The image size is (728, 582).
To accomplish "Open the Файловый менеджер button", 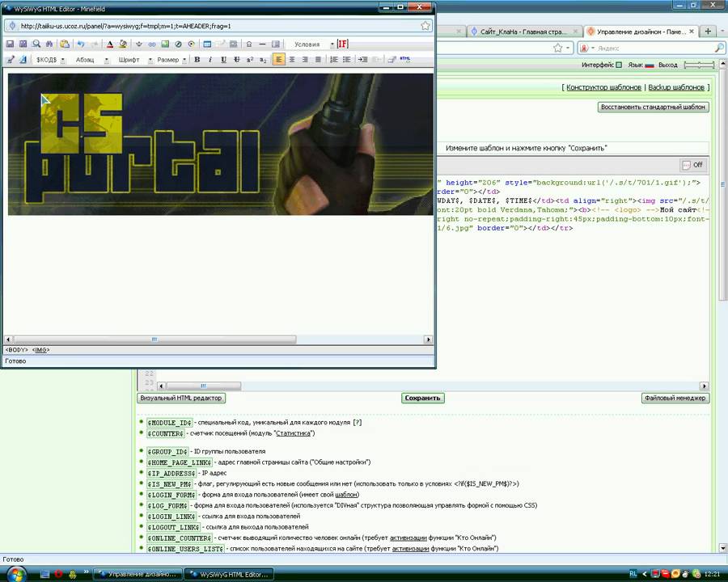I will [x=675, y=398].
